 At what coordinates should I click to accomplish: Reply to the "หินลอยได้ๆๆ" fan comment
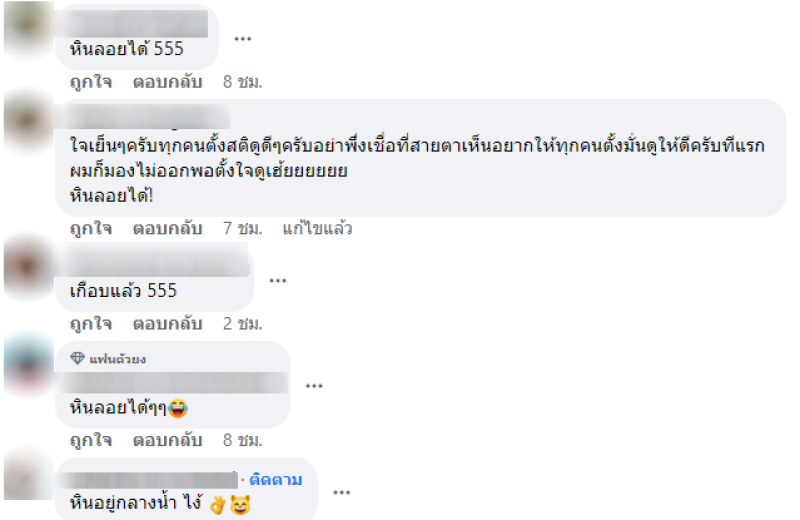click(x=167, y=440)
